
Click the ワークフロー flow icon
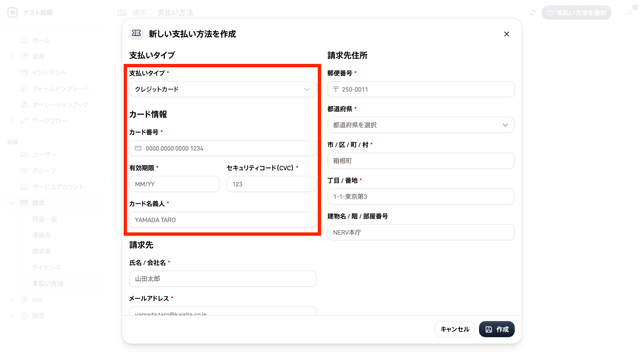[24, 121]
